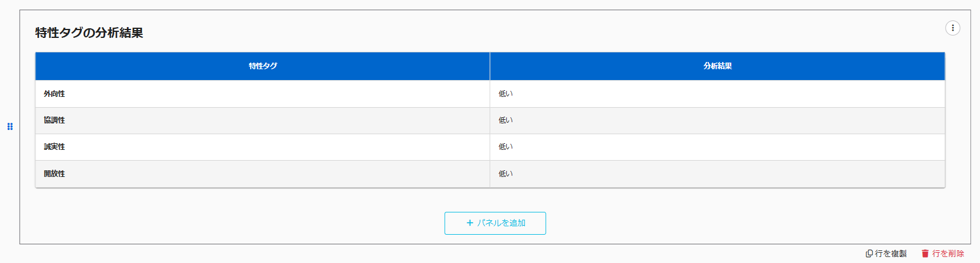Click the plus icon in パネルを追加
The image size is (980, 263).
coord(470,223)
